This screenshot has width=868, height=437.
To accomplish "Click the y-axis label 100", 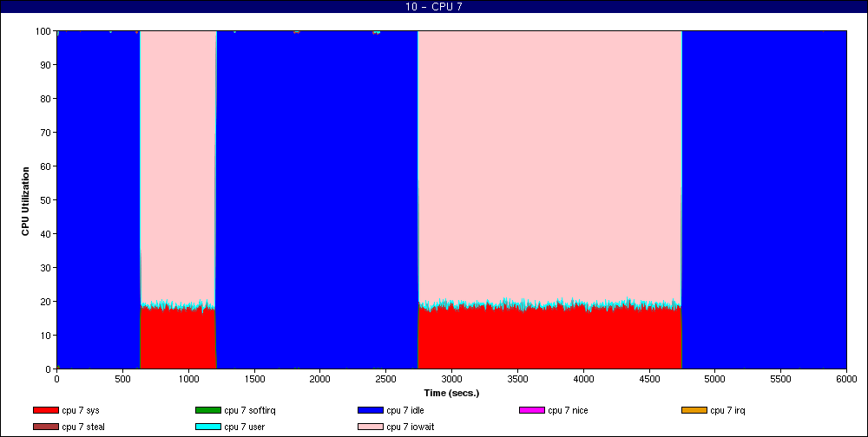I will point(43,31).
